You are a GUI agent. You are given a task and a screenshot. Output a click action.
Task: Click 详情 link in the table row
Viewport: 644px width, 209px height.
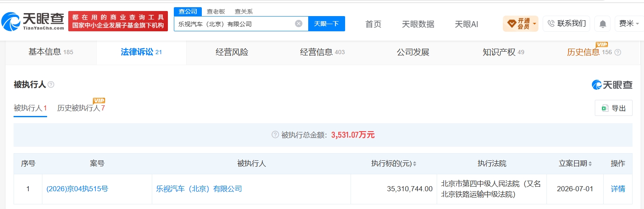pos(618,189)
